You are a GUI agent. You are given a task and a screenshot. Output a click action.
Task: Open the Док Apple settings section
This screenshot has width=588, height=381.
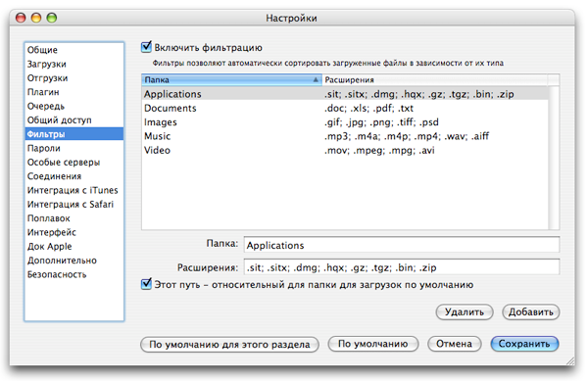click(x=73, y=247)
